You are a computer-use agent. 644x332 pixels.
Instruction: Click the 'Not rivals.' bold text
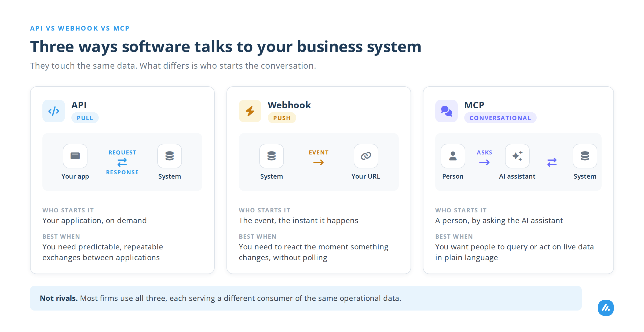coord(59,298)
